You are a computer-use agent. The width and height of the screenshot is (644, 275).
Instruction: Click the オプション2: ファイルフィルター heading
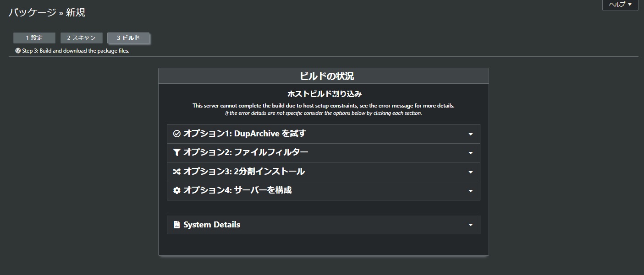tap(246, 152)
